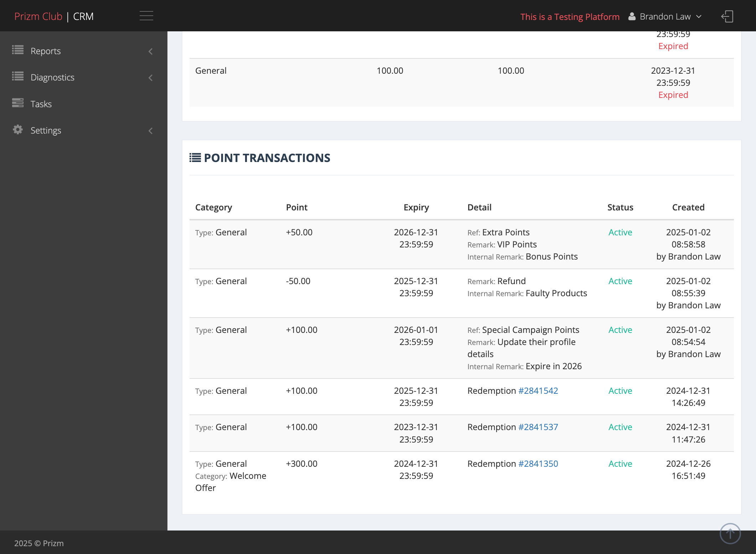
Task: Click the POINT TRANSACTIONS heading
Action: point(267,158)
